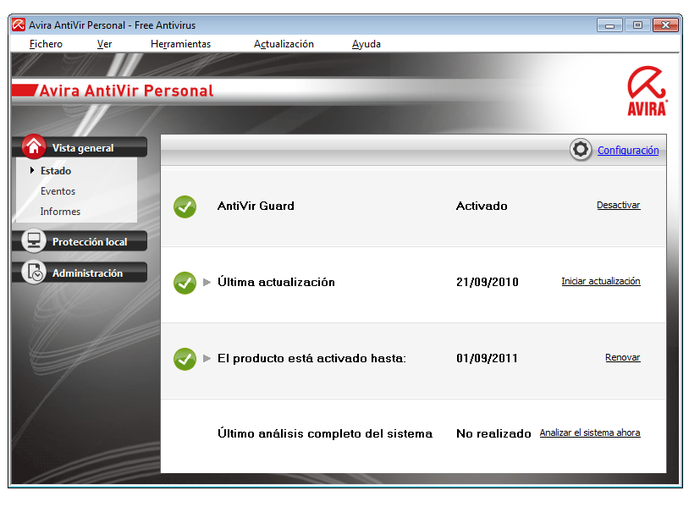Select Estado in the sidebar

coord(56,171)
